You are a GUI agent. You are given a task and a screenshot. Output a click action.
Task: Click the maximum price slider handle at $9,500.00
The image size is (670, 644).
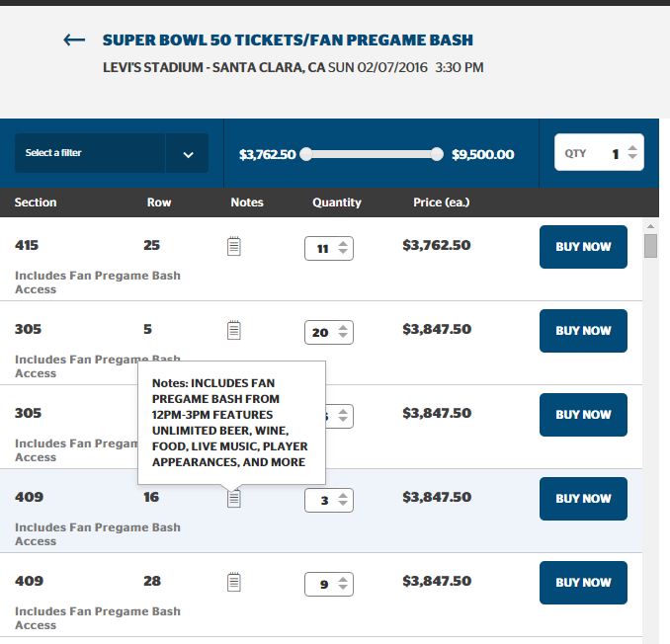437,154
